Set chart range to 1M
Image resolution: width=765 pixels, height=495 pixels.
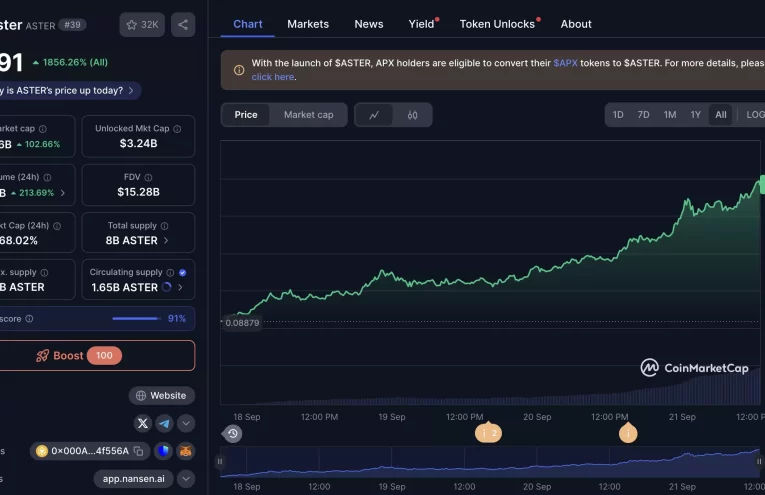(x=670, y=115)
